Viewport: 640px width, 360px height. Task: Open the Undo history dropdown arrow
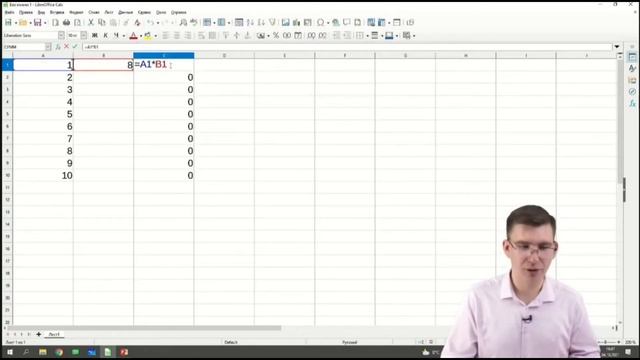tap(158, 23)
